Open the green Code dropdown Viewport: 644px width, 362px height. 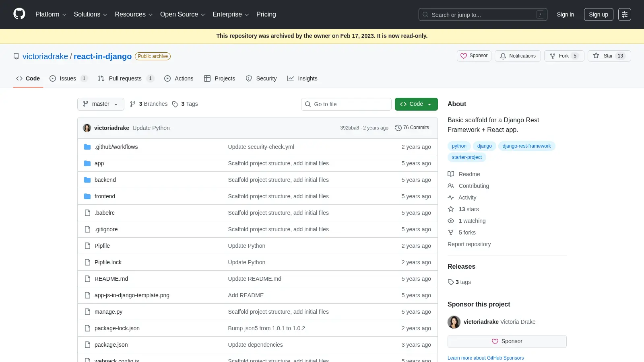click(x=416, y=104)
